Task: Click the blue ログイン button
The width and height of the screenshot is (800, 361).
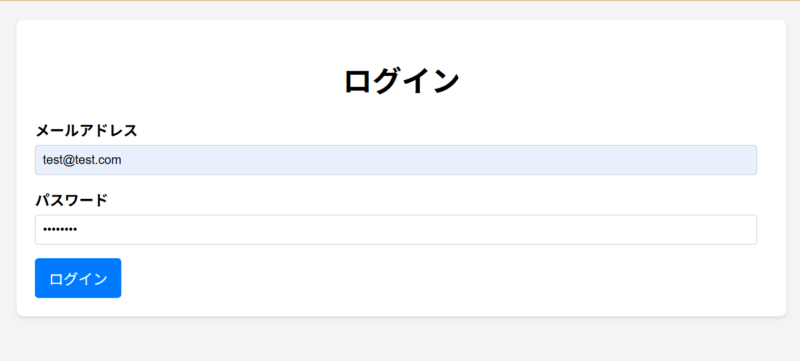Action: pyautogui.click(x=78, y=278)
